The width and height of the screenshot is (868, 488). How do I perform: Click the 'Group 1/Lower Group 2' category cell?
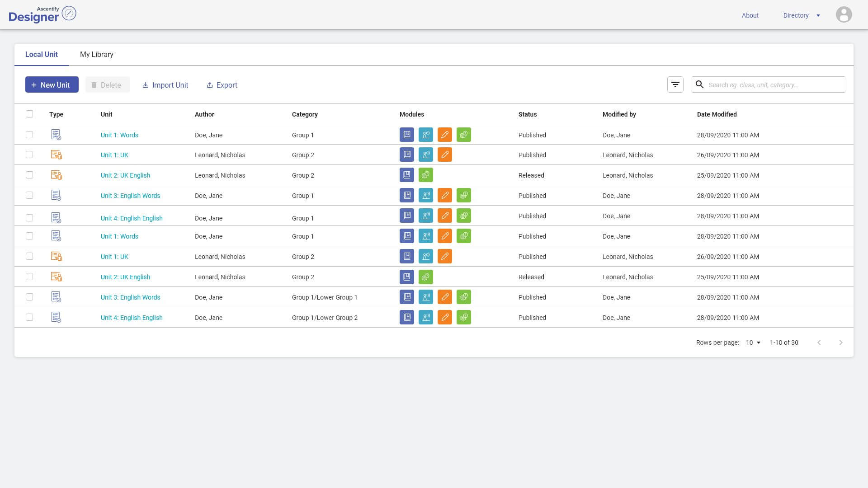[325, 318]
